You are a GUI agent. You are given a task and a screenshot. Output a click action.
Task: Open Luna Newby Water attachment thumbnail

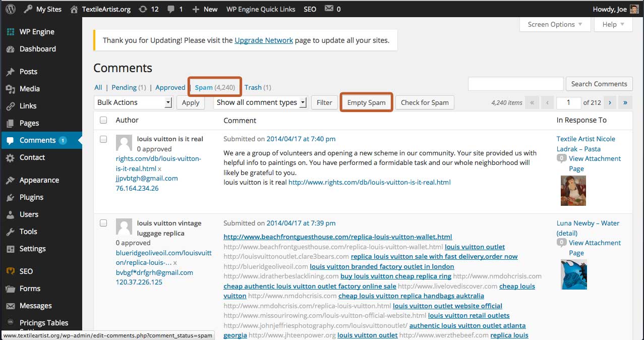click(574, 274)
